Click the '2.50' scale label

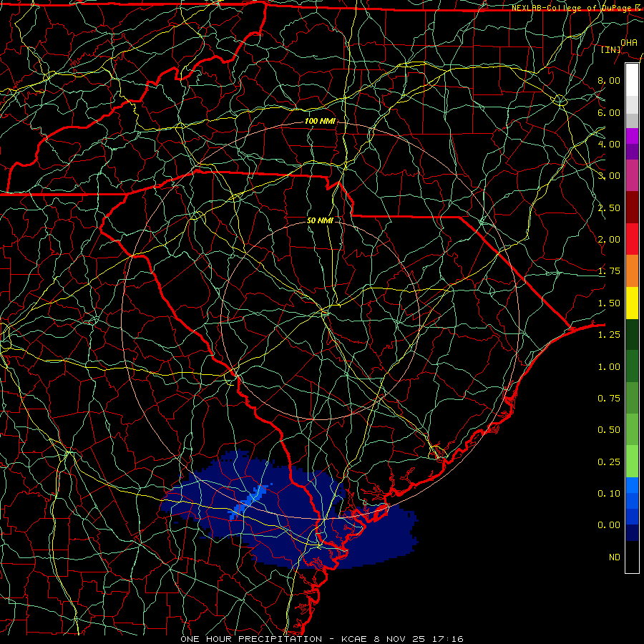[609, 208]
